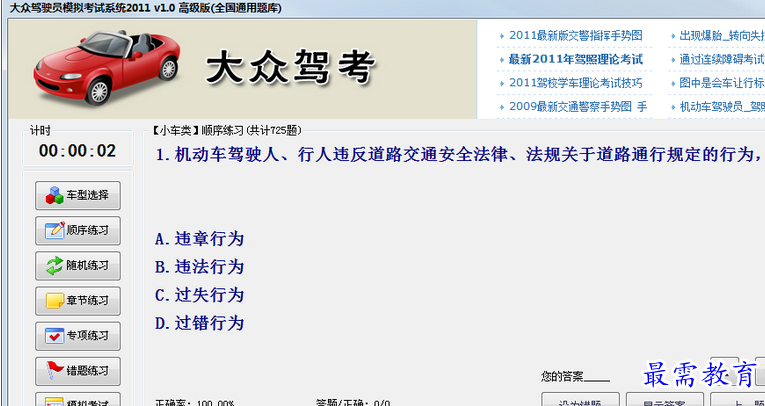This screenshot has height=406, width=765.
Task: Open link starting with 图中是会车让行标
Action: pos(722,83)
